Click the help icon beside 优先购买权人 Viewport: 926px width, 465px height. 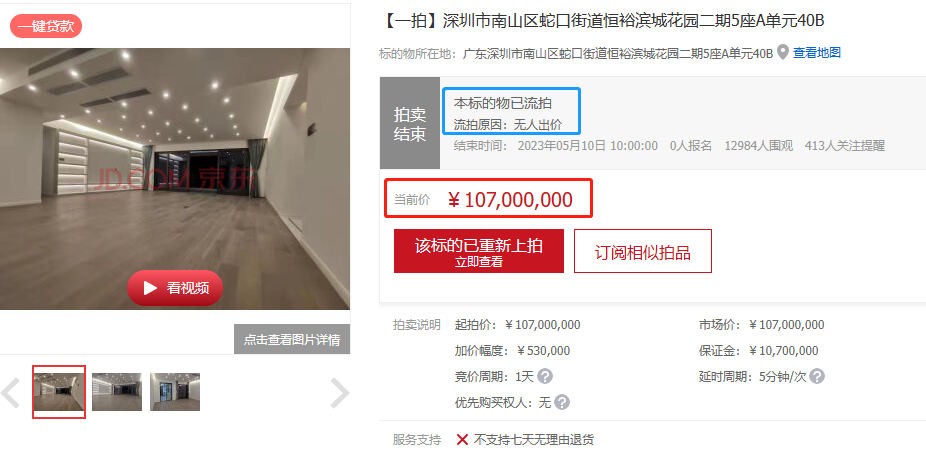pyautogui.click(x=562, y=402)
